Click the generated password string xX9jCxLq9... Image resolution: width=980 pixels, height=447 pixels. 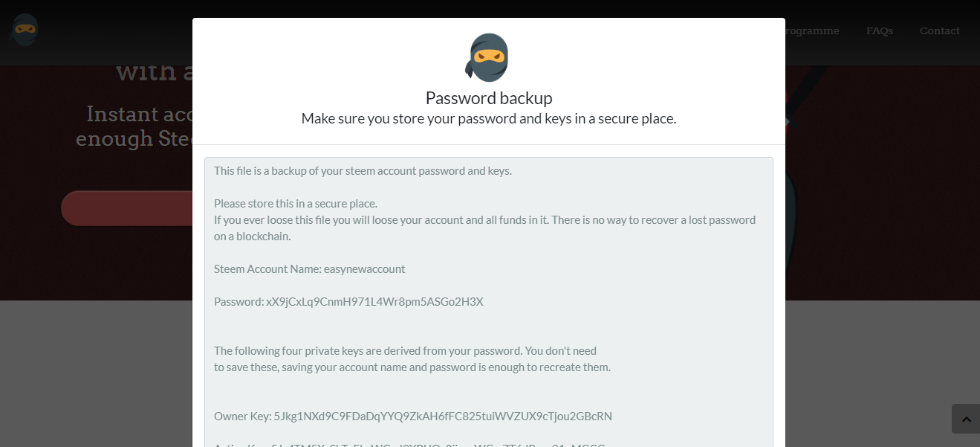(374, 302)
